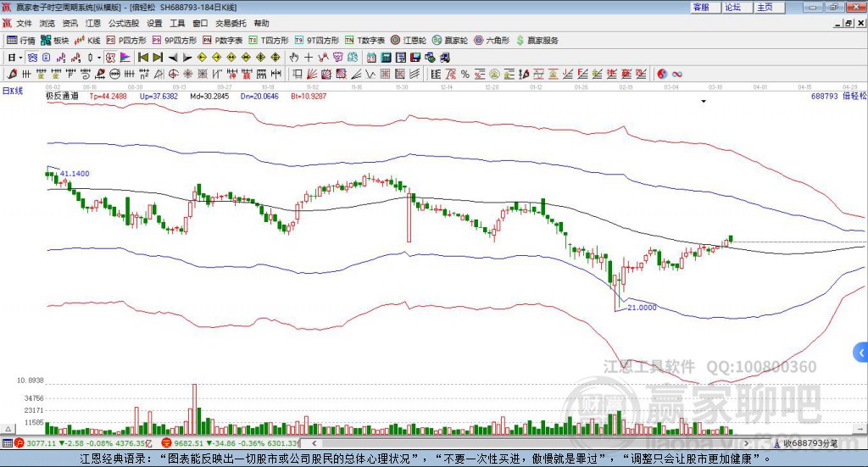Open the 9T四方形 tool
Screen dimensions: 868x467
point(317,41)
